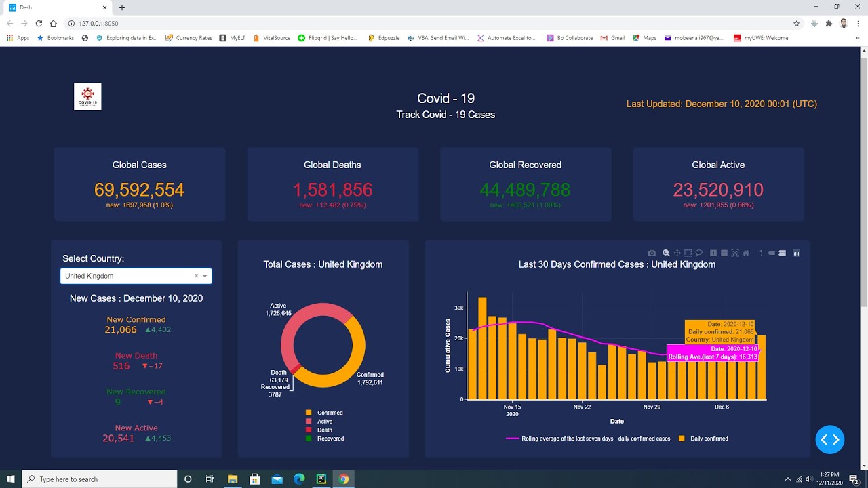Zoom in using the plus modebar icon

[713, 252]
